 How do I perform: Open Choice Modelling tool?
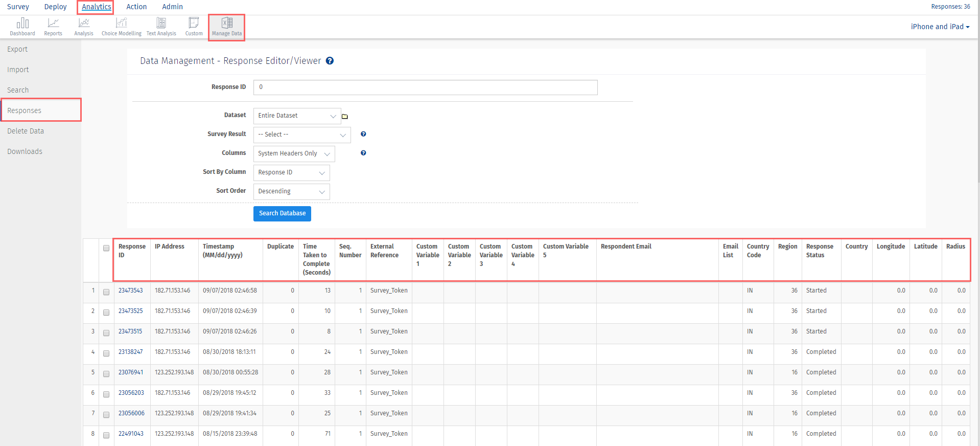(x=121, y=27)
